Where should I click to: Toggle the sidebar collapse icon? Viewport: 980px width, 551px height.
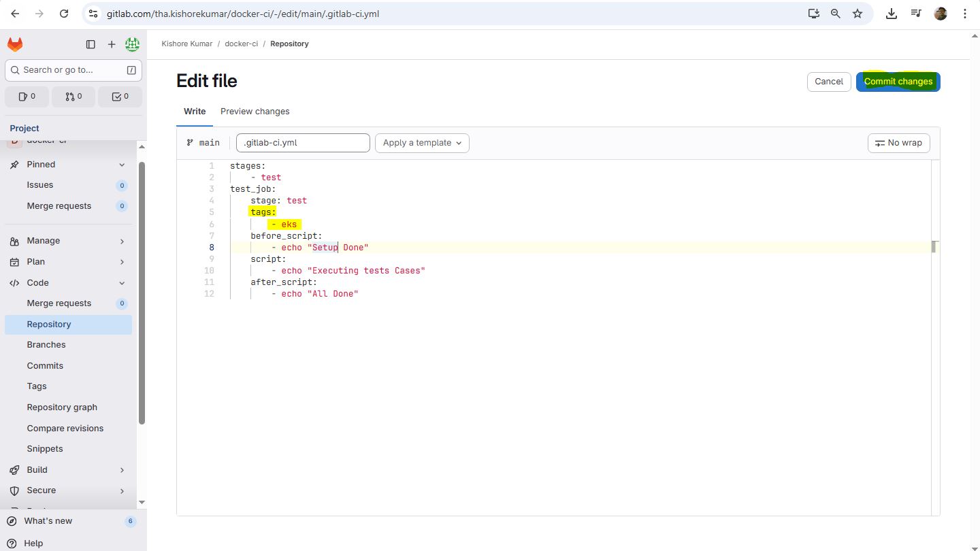point(91,44)
